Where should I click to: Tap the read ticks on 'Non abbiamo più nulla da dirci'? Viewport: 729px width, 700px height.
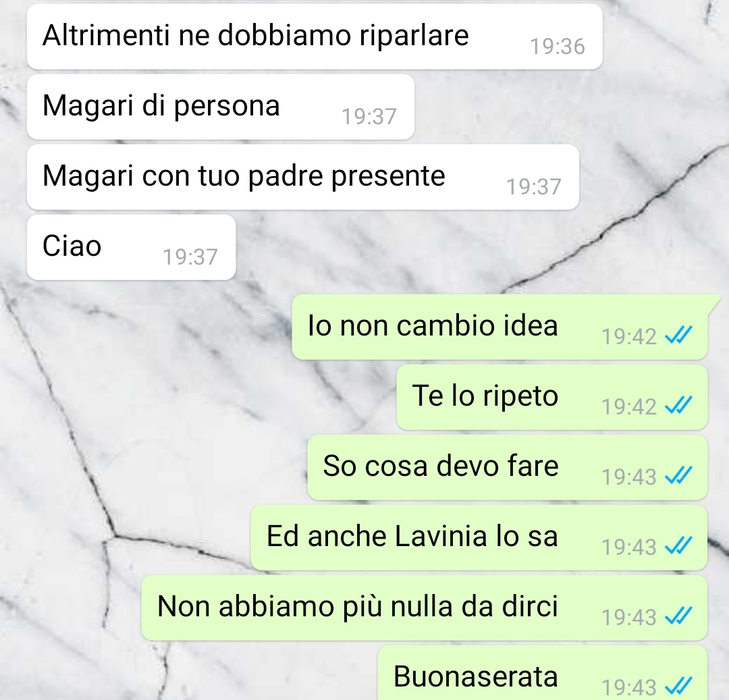point(679,616)
